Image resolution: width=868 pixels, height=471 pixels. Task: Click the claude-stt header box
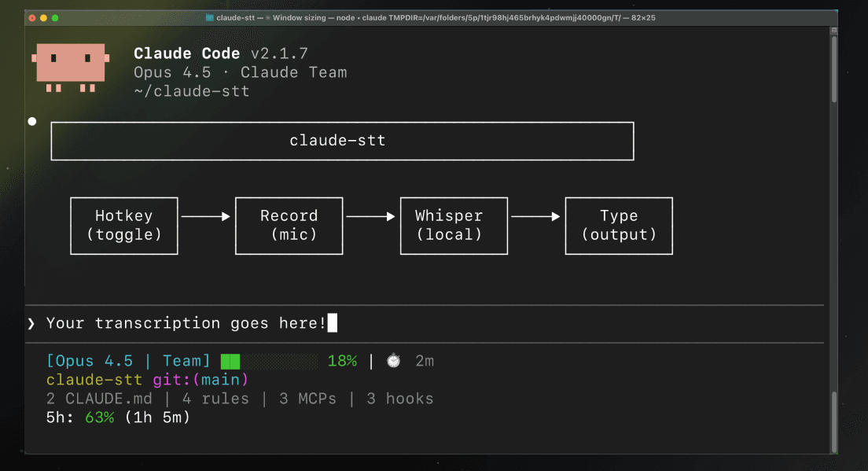[342, 142]
